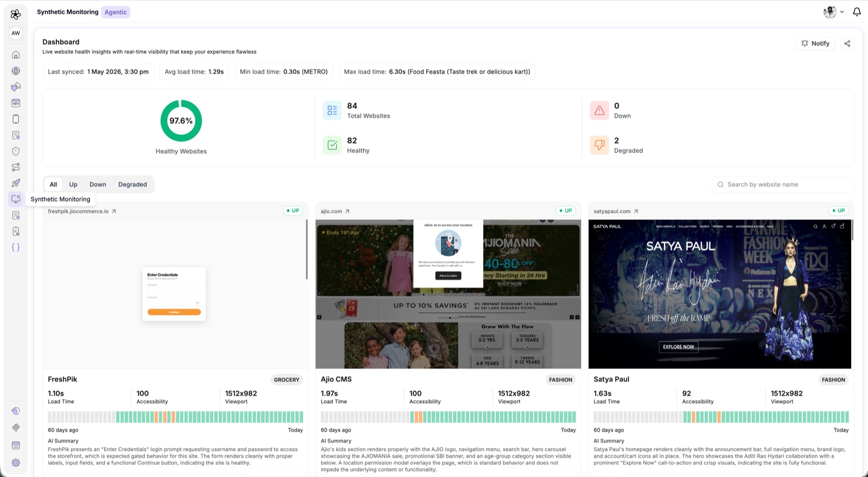Click the Min load time METRO chip

pyautogui.click(x=284, y=72)
